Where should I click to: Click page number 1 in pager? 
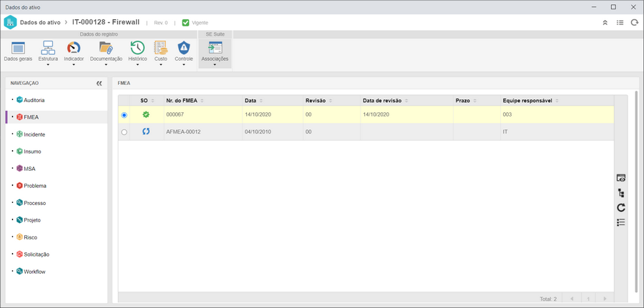click(x=588, y=299)
